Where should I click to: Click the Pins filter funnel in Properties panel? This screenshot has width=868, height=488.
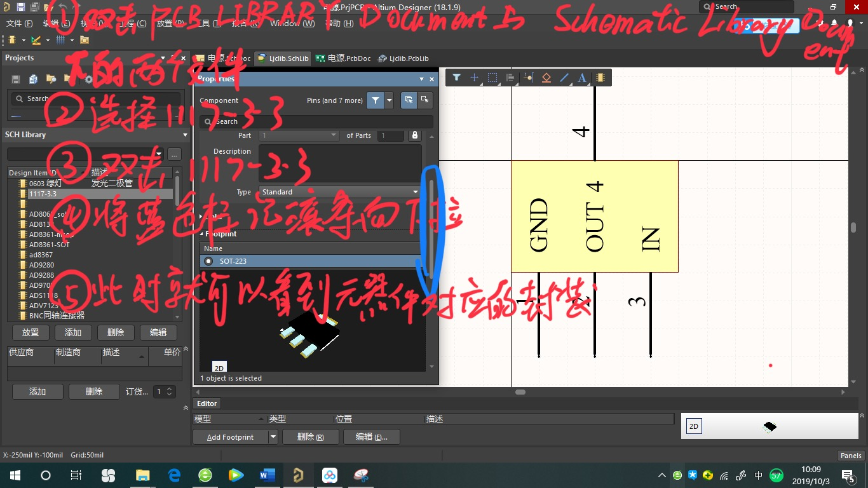pos(375,100)
